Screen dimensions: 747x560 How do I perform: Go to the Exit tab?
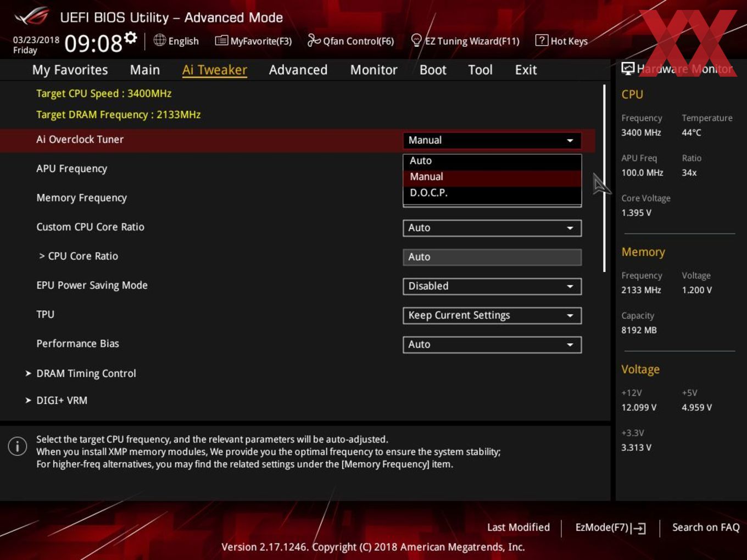[x=526, y=70]
